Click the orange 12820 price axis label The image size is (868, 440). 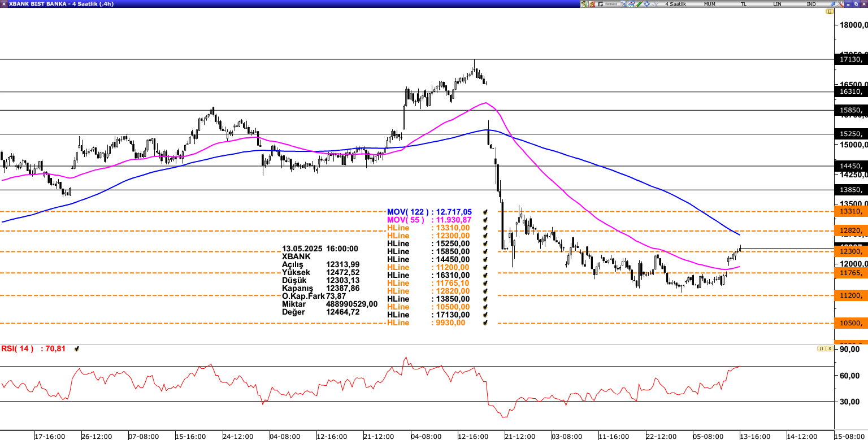point(850,231)
